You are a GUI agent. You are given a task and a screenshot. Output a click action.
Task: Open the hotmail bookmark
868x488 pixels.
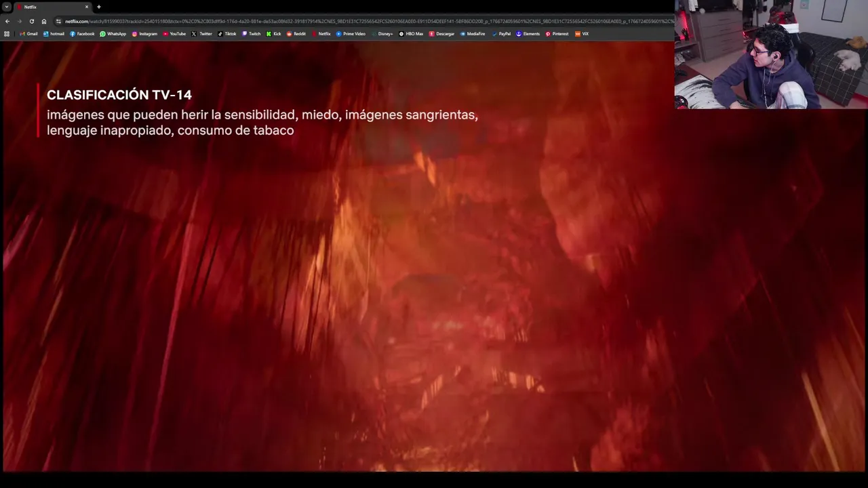[x=54, y=34]
